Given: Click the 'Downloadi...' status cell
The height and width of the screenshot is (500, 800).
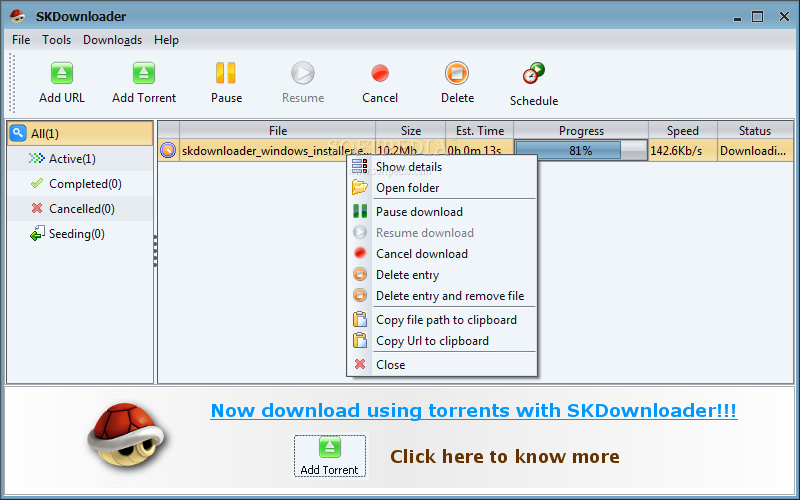Looking at the screenshot, I should (x=755, y=151).
